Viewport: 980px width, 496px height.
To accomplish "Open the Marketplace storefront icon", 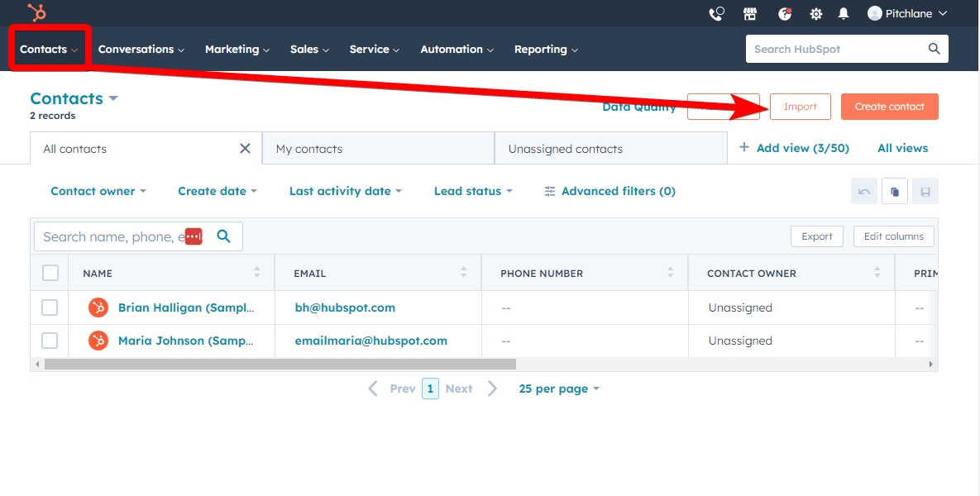I will (750, 13).
